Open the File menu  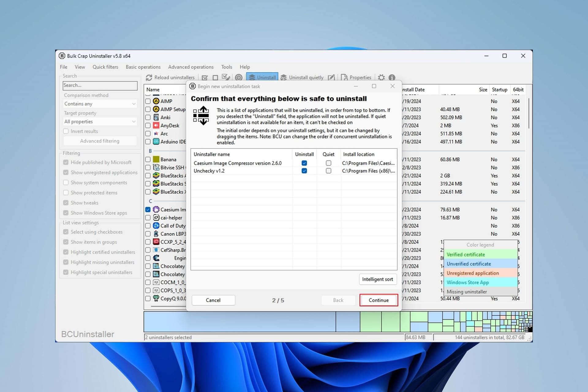pos(64,67)
